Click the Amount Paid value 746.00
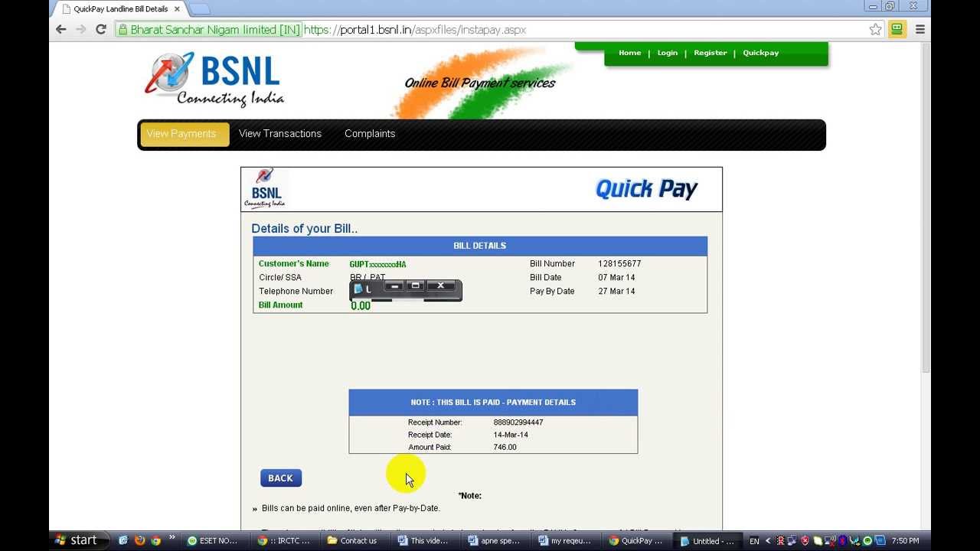 click(x=505, y=447)
